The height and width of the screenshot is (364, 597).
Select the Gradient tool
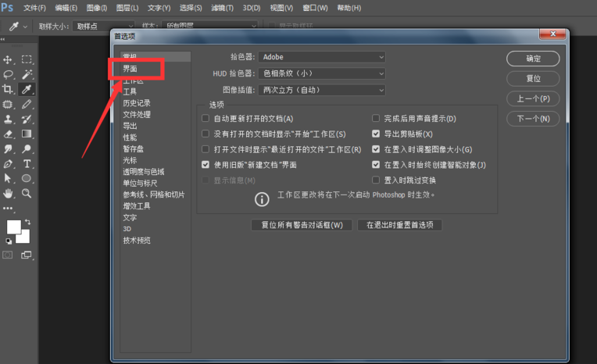pyautogui.click(x=27, y=134)
